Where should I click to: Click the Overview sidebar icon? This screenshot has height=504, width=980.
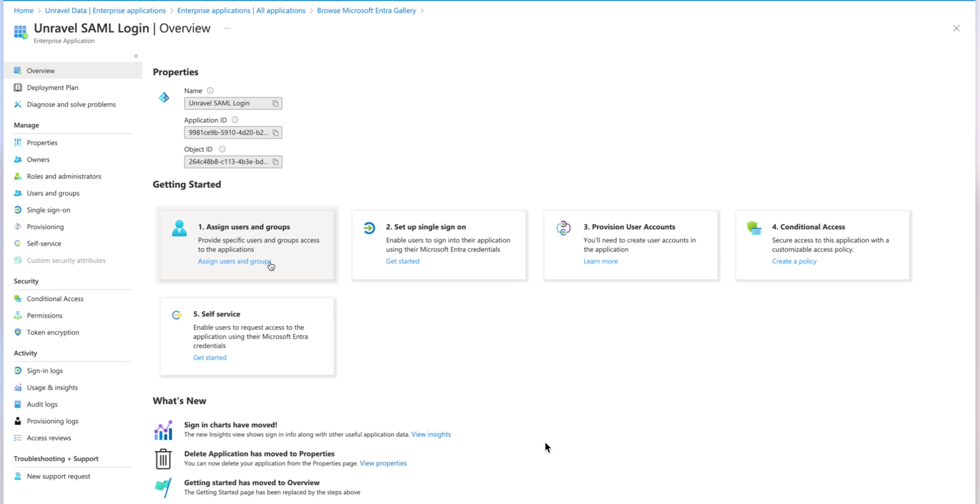(17, 70)
